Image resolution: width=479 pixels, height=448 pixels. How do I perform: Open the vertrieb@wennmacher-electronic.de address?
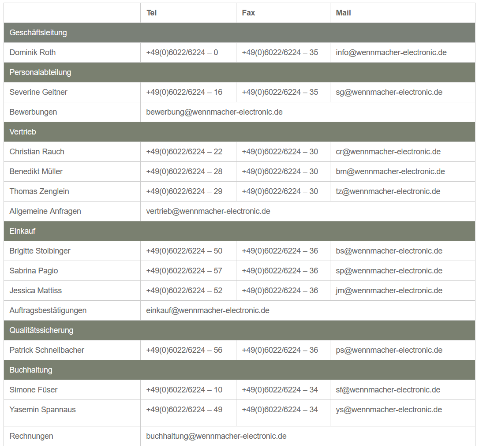point(208,211)
